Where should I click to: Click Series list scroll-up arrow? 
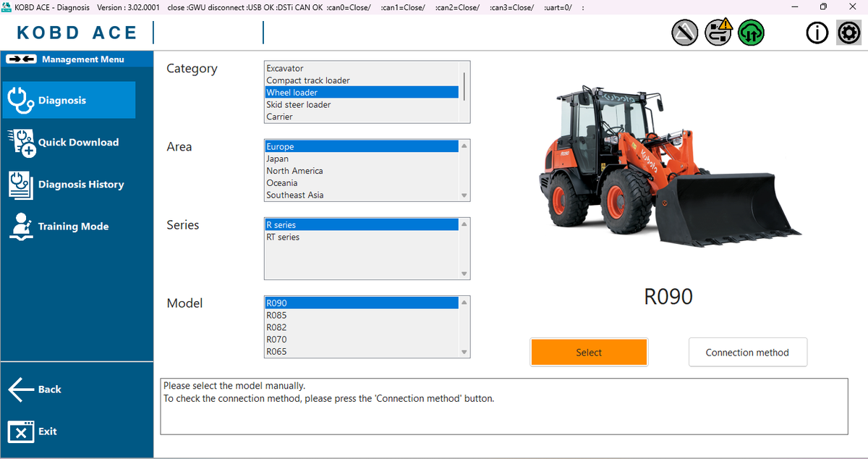pyautogui.click(x=464, y=224)
